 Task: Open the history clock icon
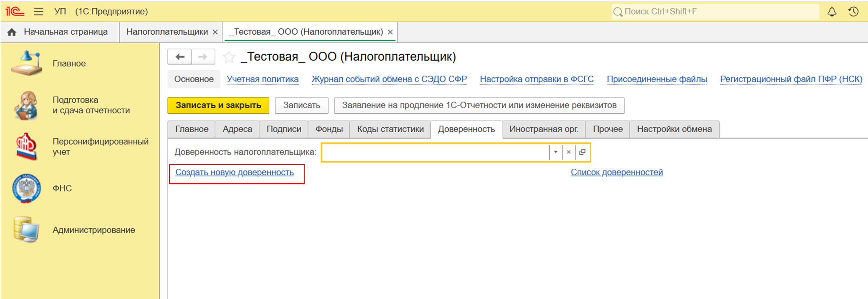pos(853,12)
